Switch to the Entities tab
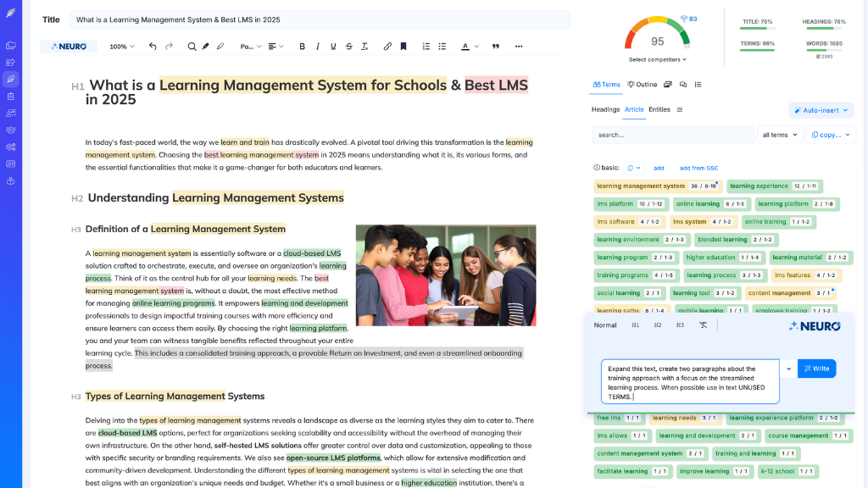This screenshot has height=488, width=868. point(659,109)
